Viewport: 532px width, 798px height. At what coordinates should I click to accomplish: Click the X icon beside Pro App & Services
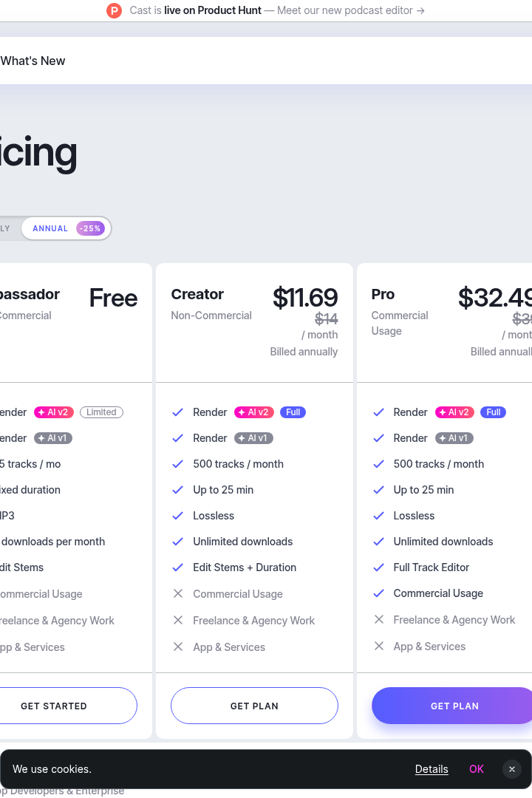(379, 647)
